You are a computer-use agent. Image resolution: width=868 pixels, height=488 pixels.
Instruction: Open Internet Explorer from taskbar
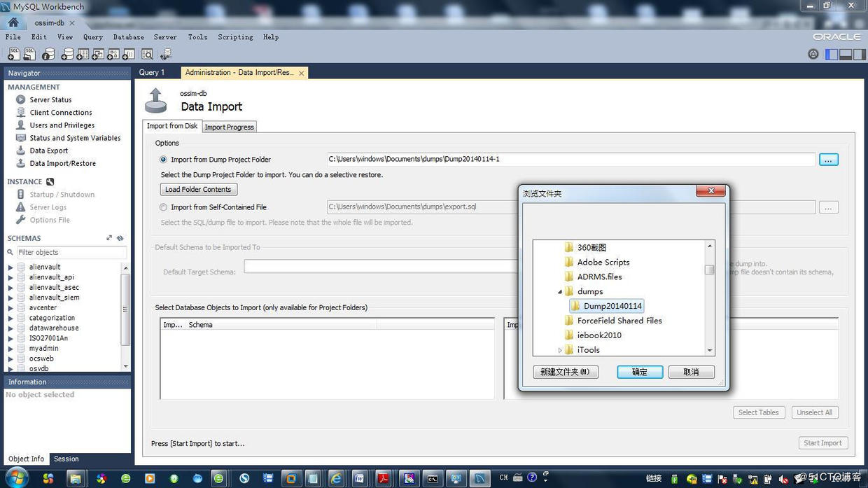[337, 479]
